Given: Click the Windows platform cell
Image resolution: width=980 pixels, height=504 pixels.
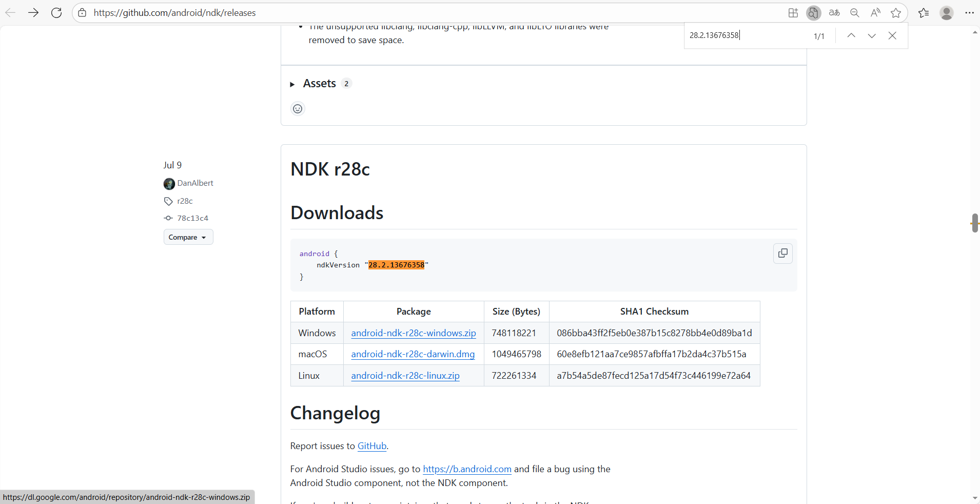Looking at the screenshot, I should (317, 333).
